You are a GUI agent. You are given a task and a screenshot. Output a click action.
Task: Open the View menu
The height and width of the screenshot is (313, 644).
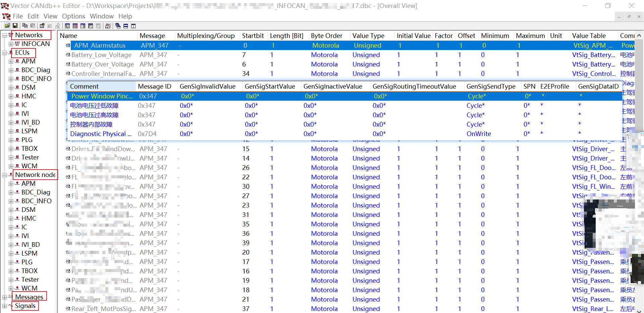(50, 16)
